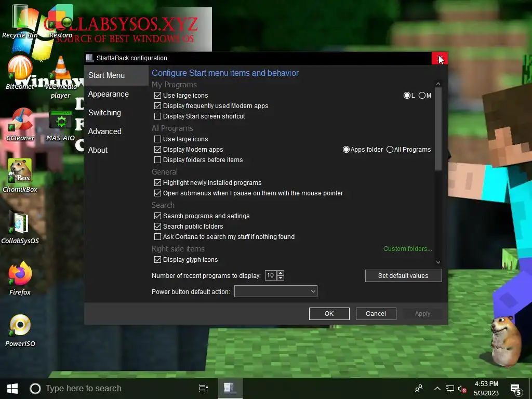Open the People taskbar icon

click(x=419, y=389)
